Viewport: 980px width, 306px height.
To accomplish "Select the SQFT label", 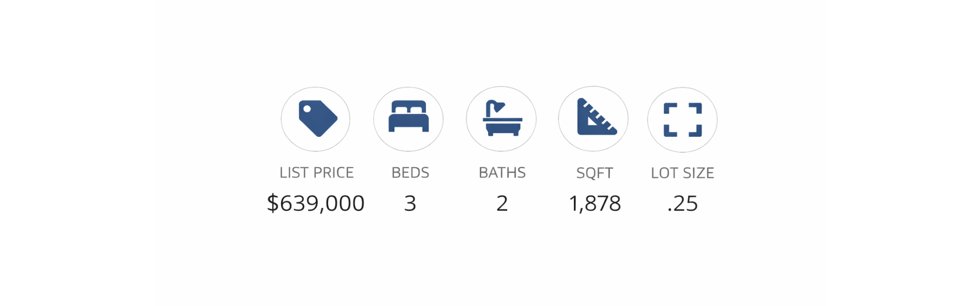I will [594, 173].
